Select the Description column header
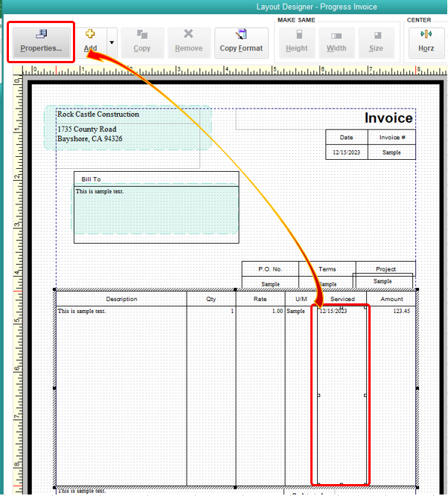 pos(121,299)
